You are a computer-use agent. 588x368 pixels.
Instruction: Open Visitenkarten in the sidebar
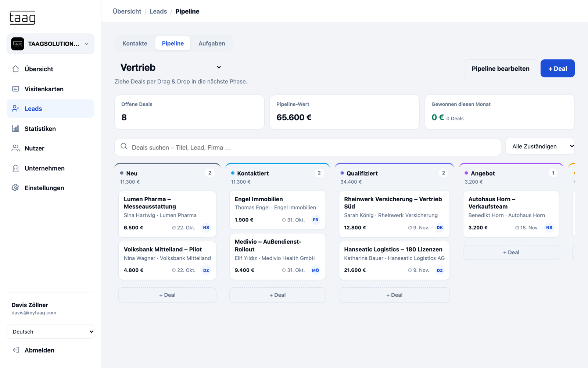click(50, 89)
